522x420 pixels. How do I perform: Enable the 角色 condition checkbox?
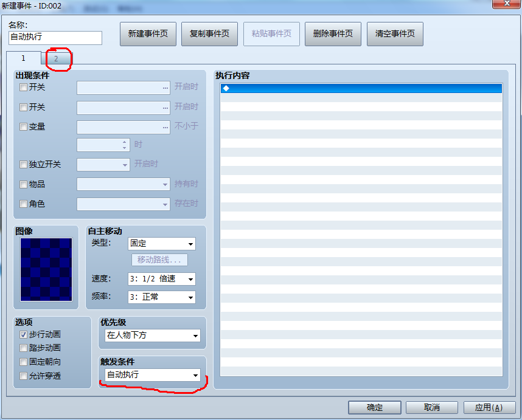click(x=23, y=204)
